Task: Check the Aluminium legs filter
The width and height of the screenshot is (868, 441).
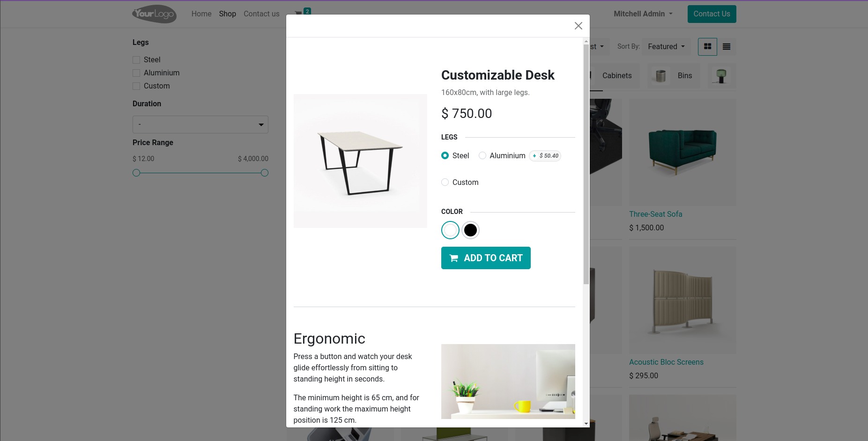Action: pos(136,73)
